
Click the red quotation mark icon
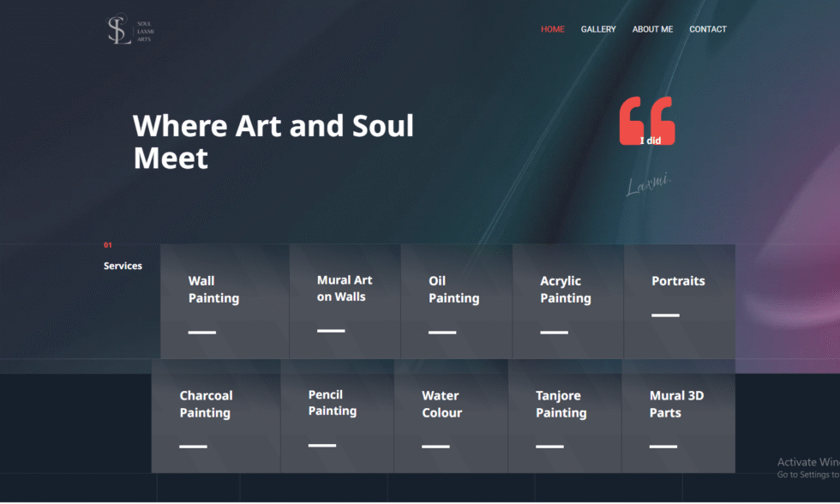tap(646, 121)
